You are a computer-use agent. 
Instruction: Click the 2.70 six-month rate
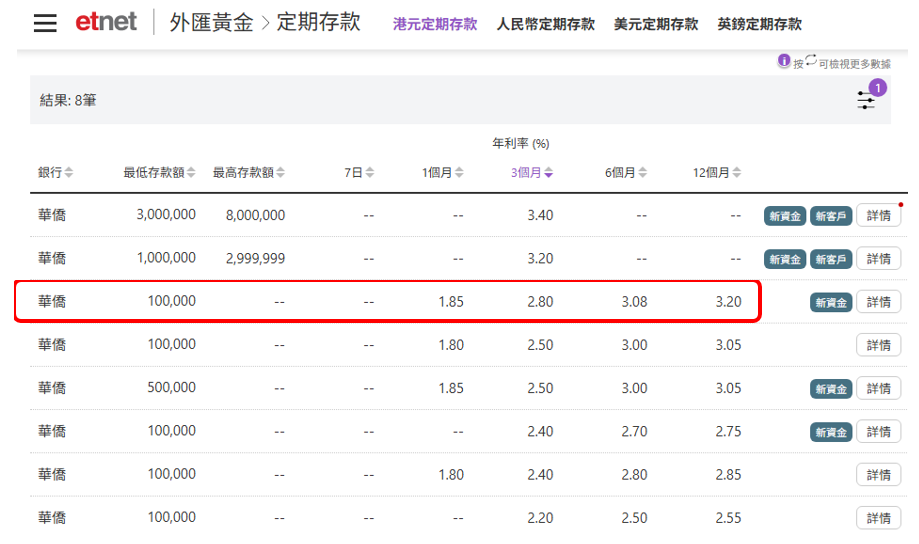coord(634,431)
